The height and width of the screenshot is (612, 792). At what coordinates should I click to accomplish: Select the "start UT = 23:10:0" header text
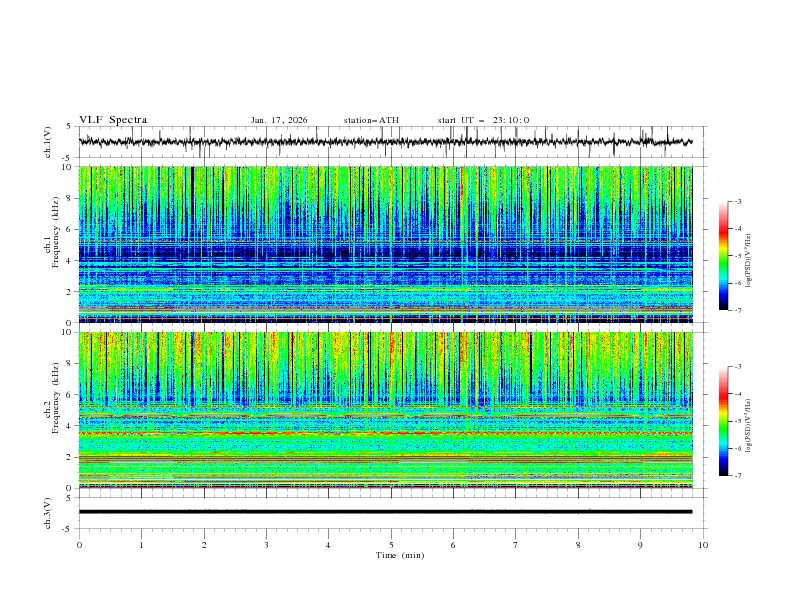tap(483, 120)
